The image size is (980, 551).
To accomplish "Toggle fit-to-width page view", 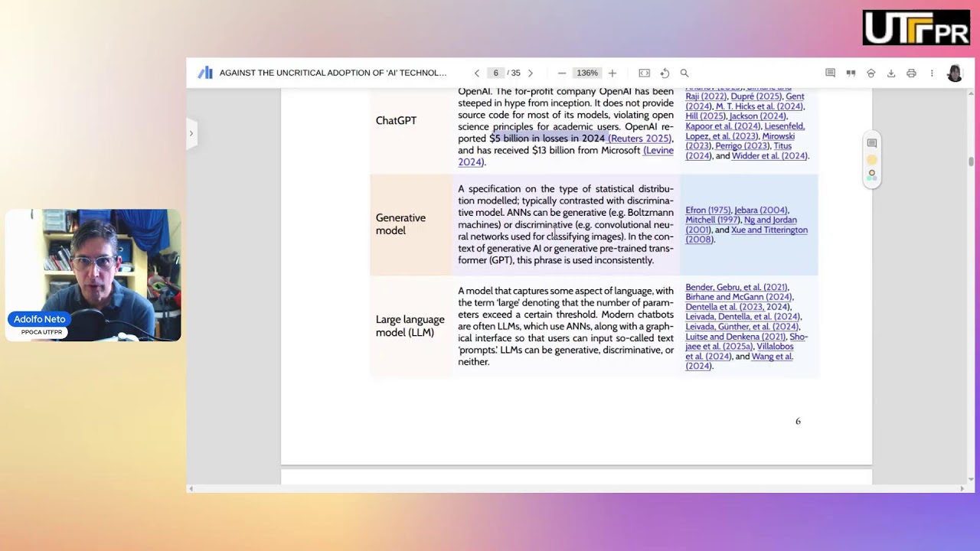I will click(645, 73).
